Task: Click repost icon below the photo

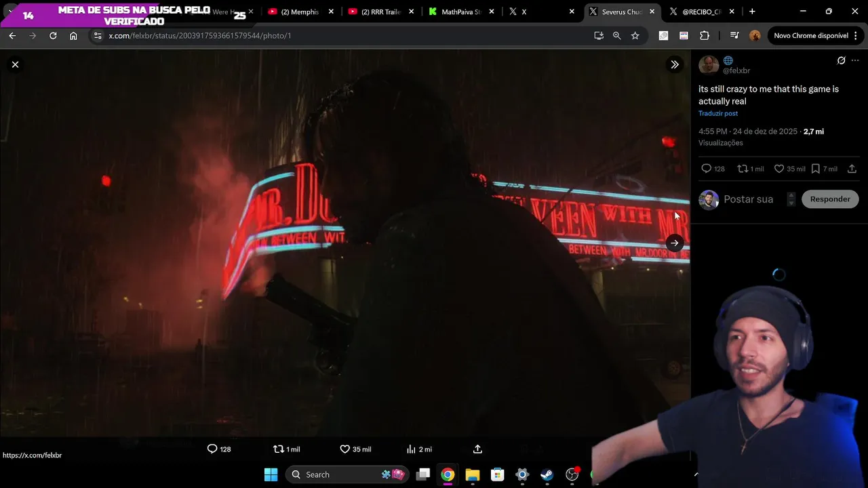Action: pos(278,449)
